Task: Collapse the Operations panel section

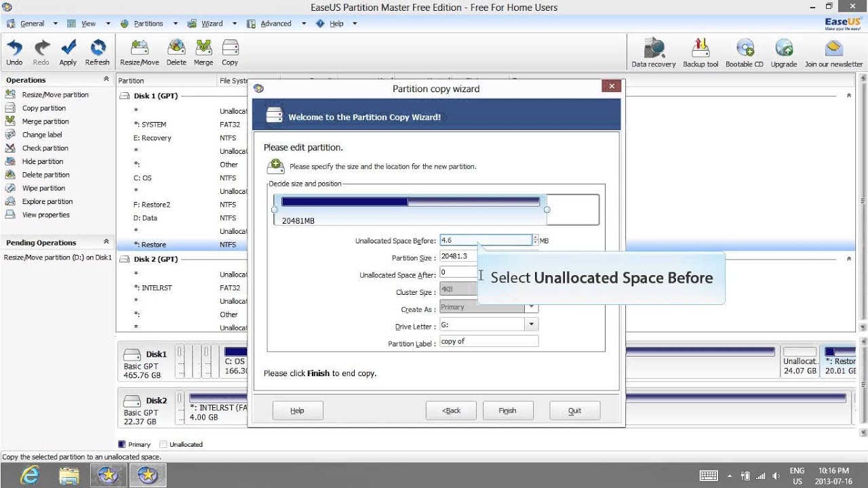Action: click(x=106, y=79)
